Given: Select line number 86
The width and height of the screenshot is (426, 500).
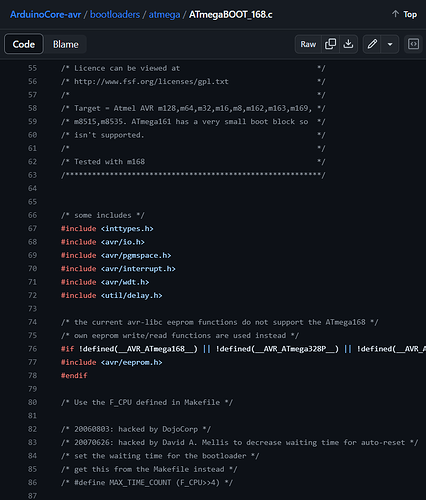Looking at the screenshot, I should coord(32,482).
